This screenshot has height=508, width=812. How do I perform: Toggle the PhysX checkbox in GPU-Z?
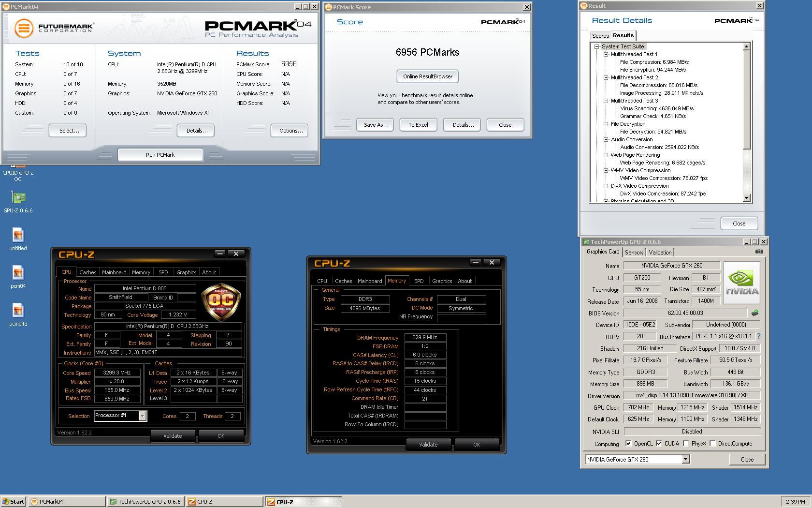[686, 444]
